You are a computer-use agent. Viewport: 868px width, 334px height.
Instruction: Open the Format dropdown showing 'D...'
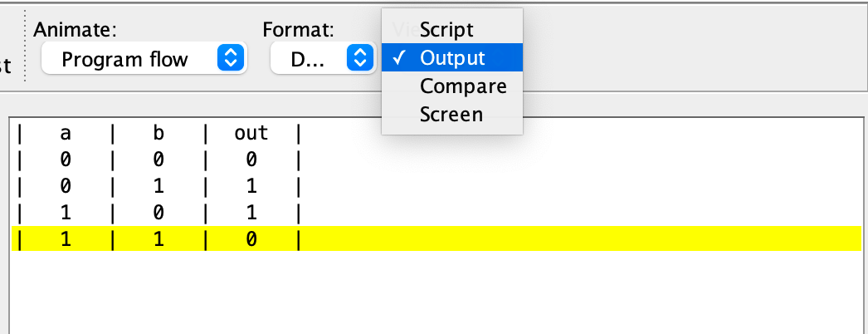tap(307, 59)
